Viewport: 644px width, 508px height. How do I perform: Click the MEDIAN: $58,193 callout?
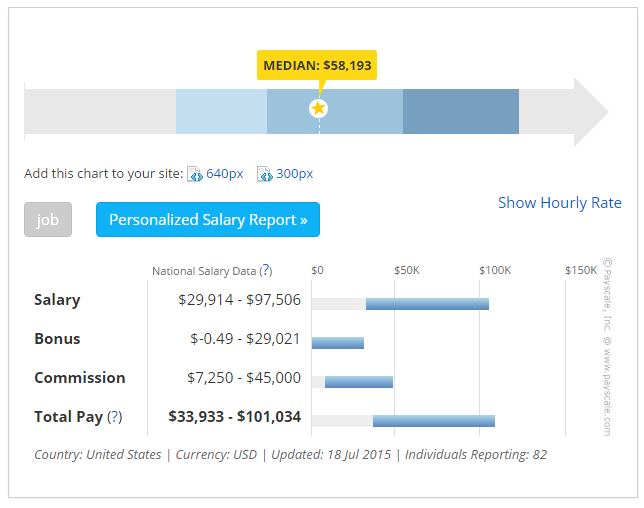[x=317, y=65]
